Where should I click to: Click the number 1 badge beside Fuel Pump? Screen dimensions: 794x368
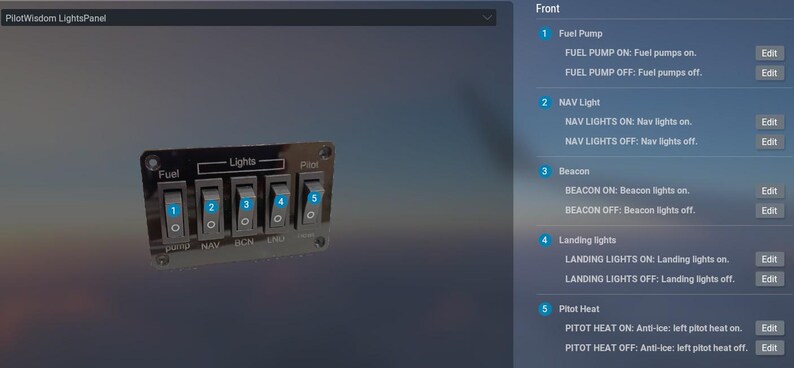(x=545, y=34)
